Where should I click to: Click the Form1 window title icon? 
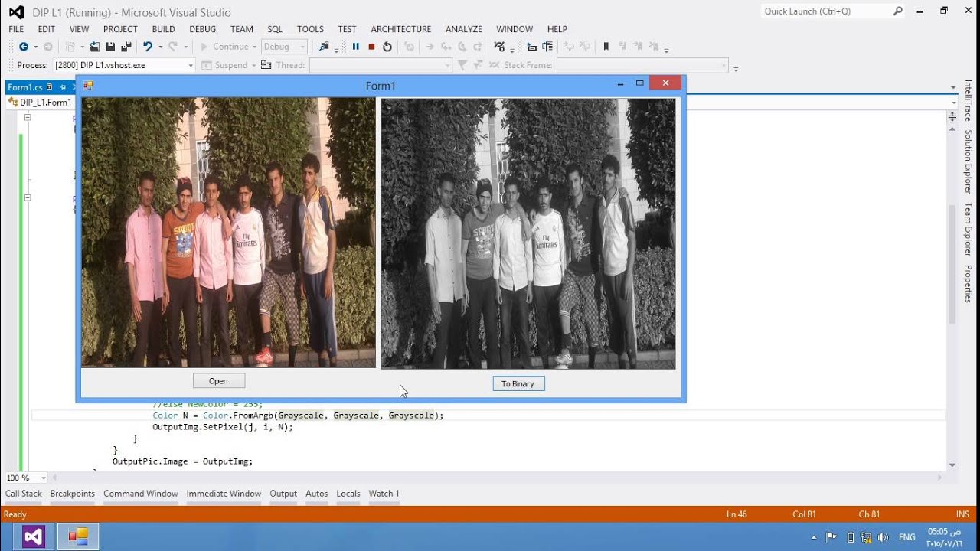click(x=88, y=86)
